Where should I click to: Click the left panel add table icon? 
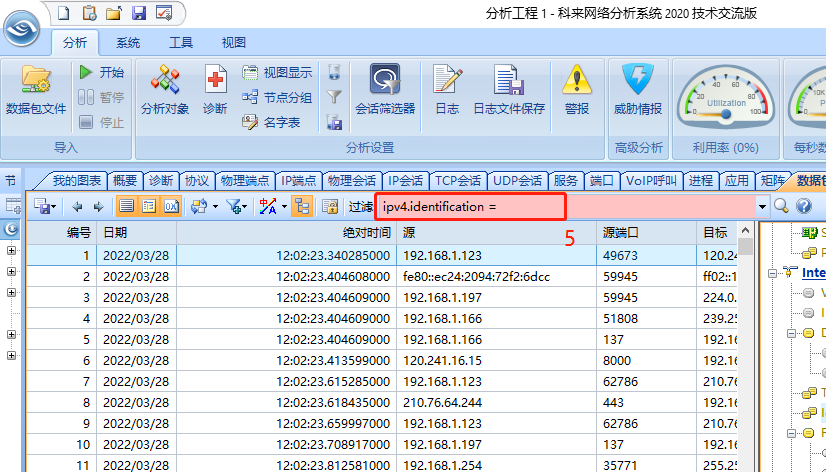click(x=12, y=205)
